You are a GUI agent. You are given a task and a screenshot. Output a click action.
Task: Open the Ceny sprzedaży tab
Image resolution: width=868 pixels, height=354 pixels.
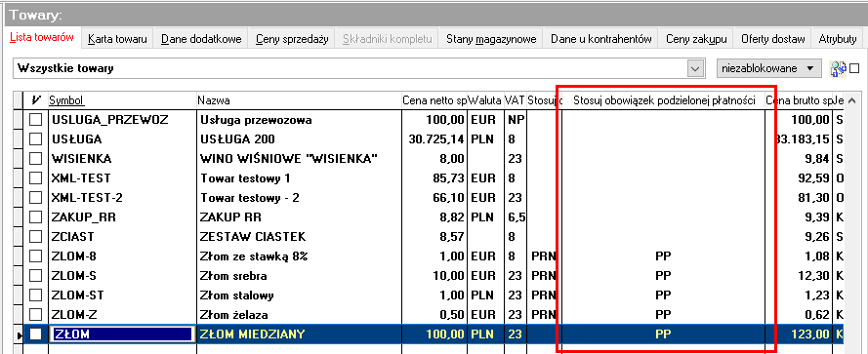pyautogui.click(x=292, y=39)
